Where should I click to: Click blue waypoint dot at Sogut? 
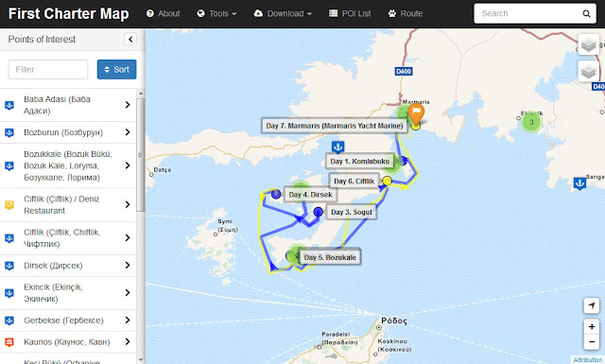pyautogui.click(x=318, y=212)
